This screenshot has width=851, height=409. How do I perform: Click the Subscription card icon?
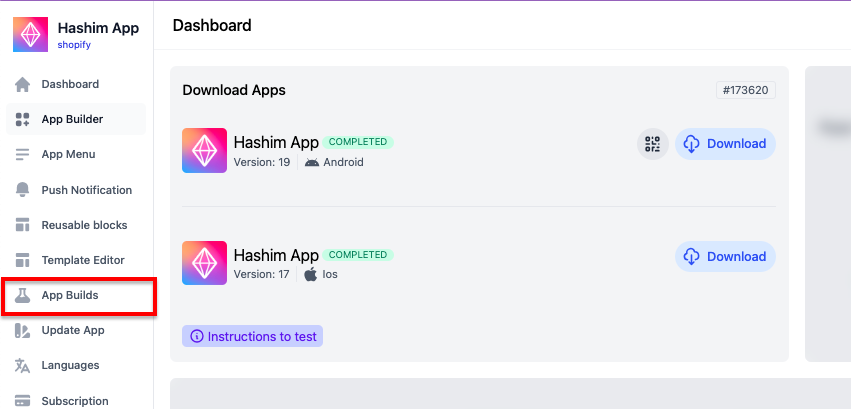tap(22, 400)
